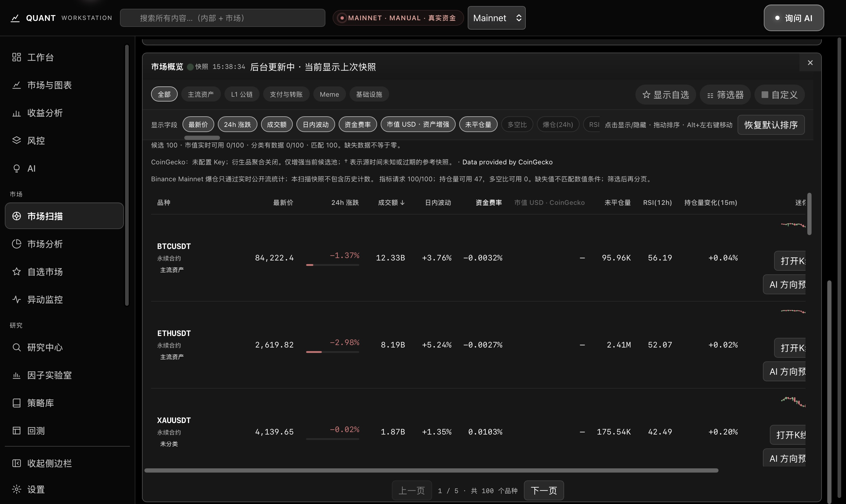The width and height of the screenshot is (846, 504).
Task: Open the BTCUSDT row 打开K线 button
Action: tap(790, 261)
